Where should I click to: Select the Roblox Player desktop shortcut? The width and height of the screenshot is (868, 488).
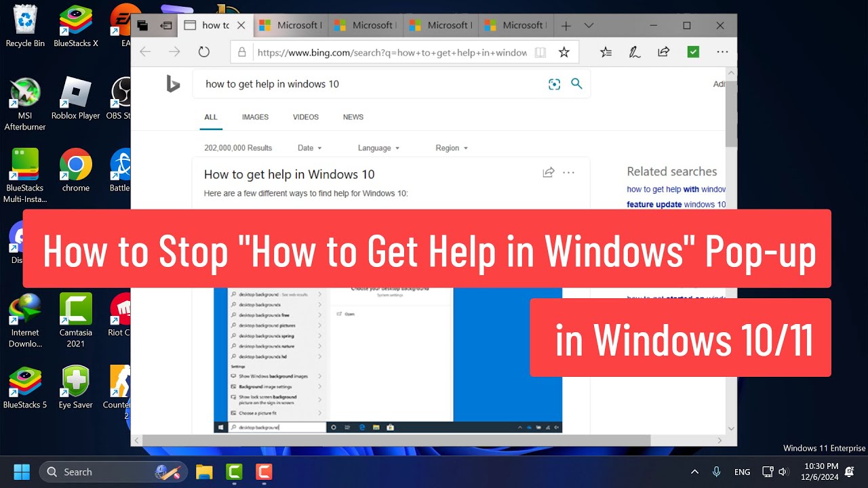76,99
